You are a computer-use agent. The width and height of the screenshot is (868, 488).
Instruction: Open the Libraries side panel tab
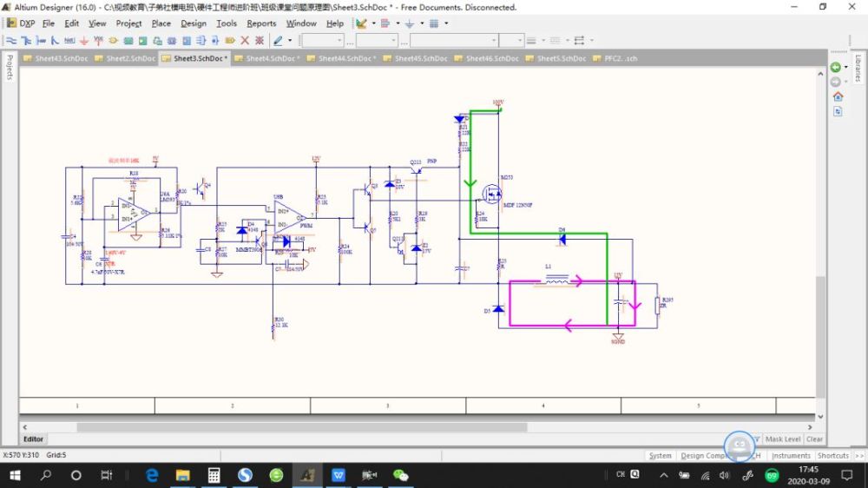(858, 68)
